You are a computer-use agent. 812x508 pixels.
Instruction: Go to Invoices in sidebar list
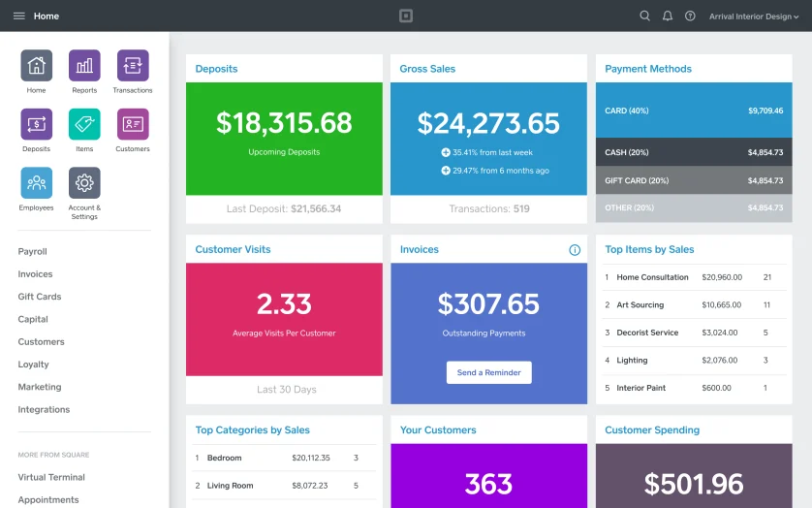35,273
